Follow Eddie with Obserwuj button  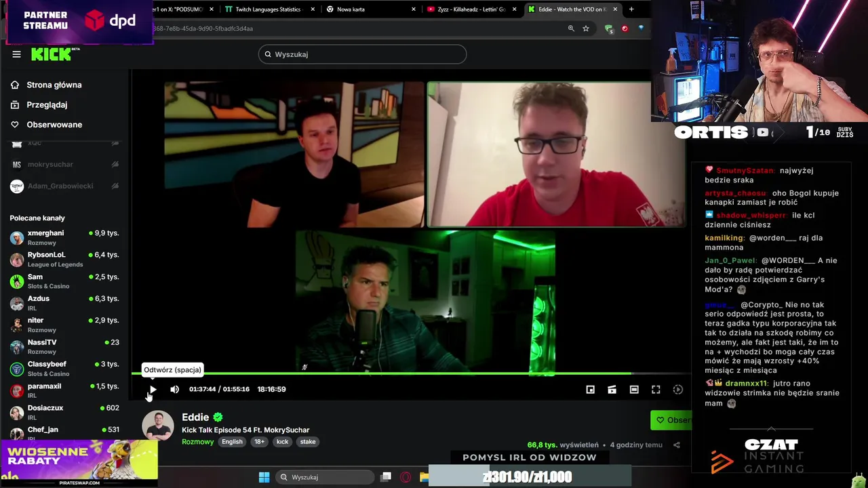point(671,420)
